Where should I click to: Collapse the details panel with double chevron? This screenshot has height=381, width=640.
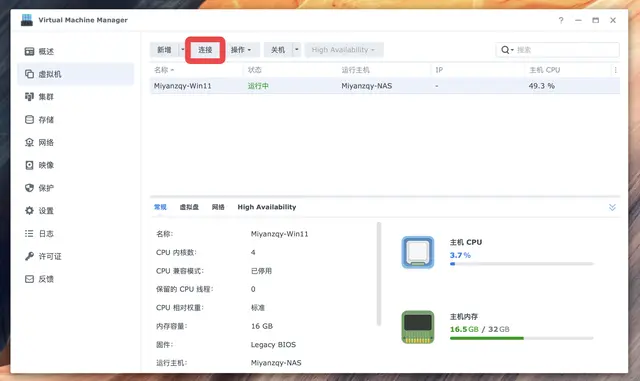pos(612,207)
